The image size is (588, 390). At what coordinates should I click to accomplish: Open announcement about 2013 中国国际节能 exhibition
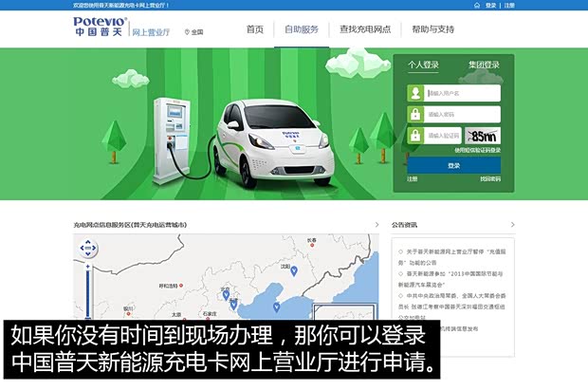point(450,279)
